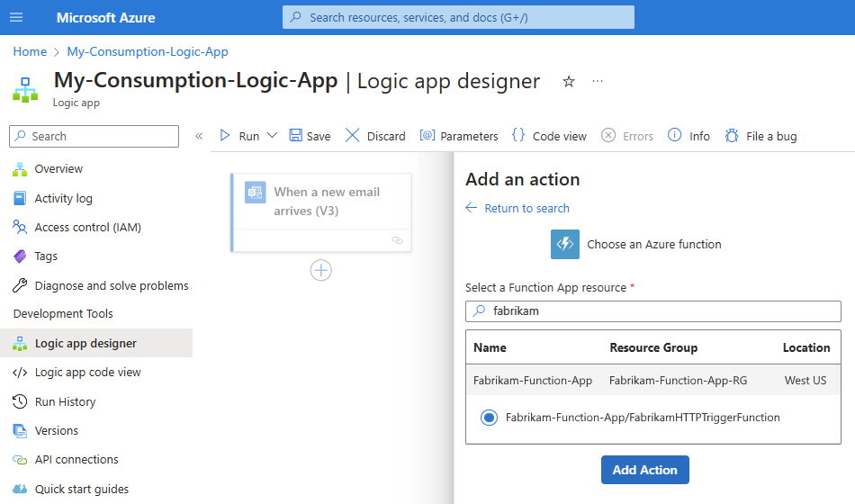The image size is (855, 504).
Task: Open the more options ellipsis beside the title
Action: [598, 82]
